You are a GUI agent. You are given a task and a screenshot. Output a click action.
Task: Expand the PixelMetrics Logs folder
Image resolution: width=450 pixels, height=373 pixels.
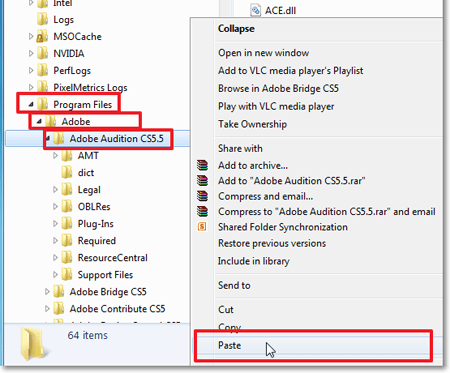click(x=31, y=87)
